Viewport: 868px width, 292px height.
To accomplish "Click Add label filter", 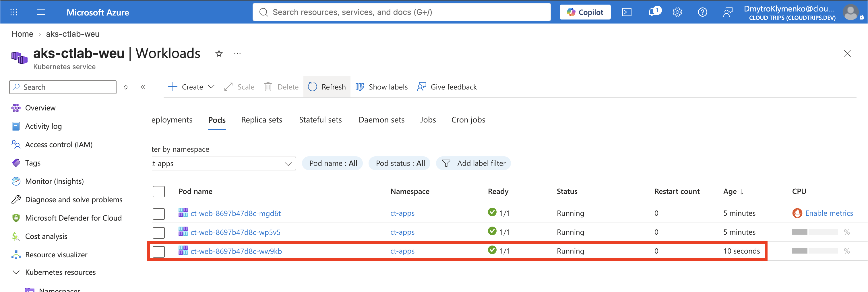I will pos(473,163).
